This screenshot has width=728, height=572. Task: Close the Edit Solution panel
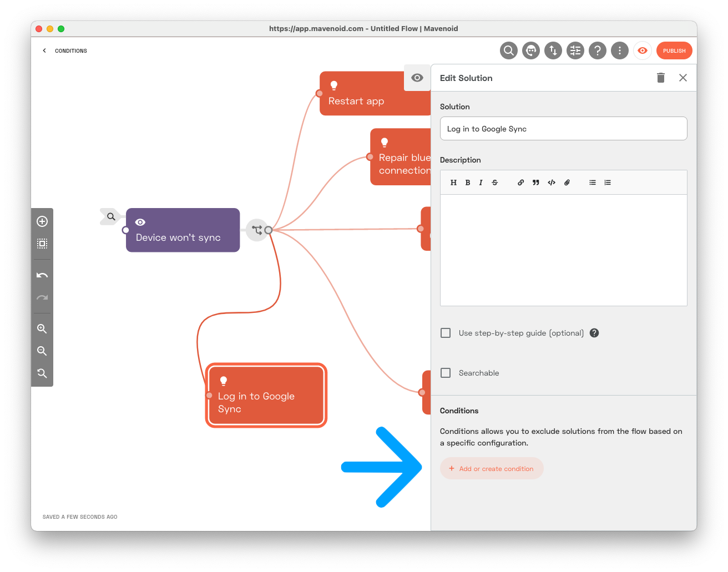683,78
